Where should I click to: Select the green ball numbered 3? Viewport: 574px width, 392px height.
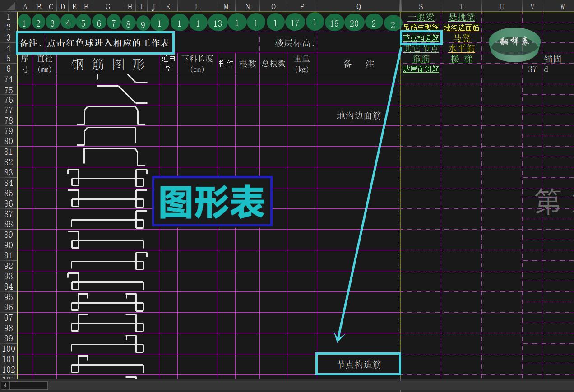click(x=54, y=22)
